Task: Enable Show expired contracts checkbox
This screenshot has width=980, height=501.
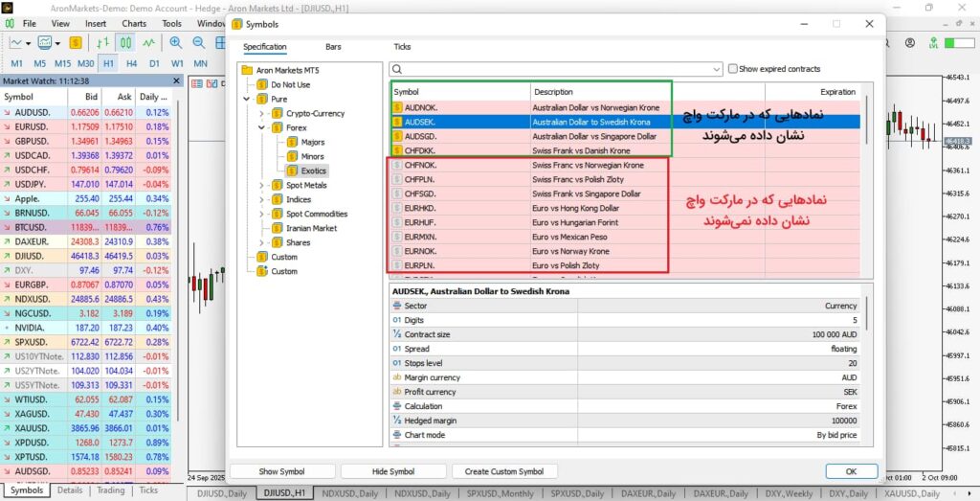Action: pyautogui.click(x=733, y=69)
